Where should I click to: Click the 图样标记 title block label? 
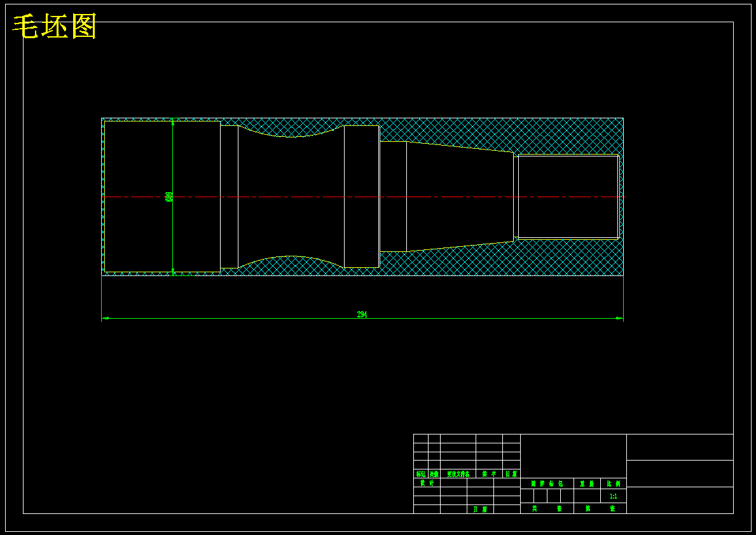point(547,483)
